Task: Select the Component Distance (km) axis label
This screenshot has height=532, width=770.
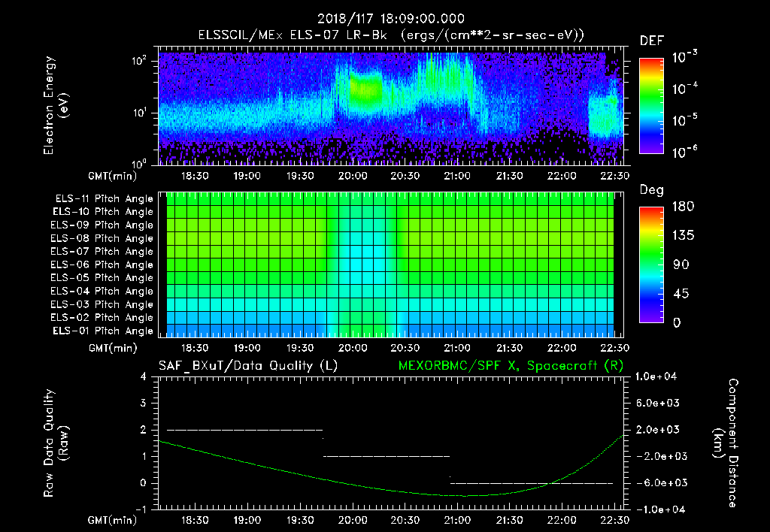Action: 726,443
